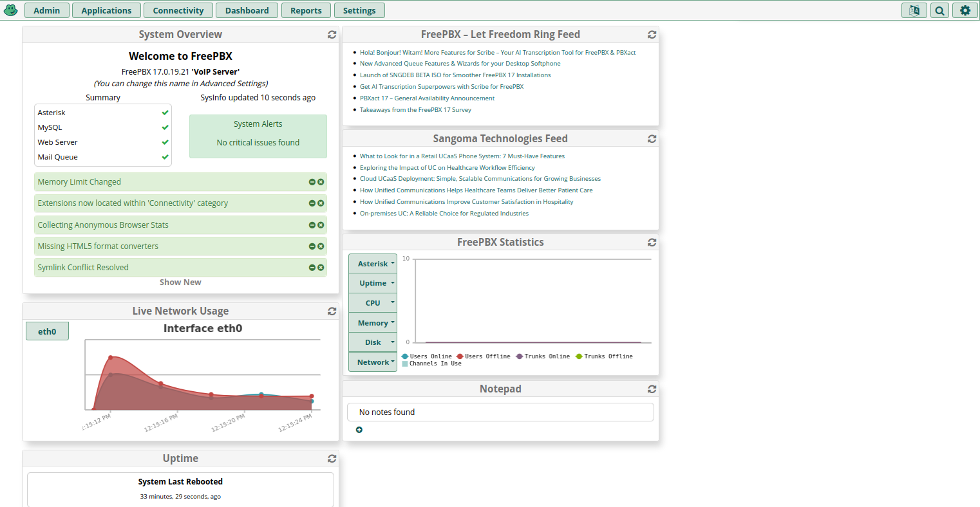Select the eth0 interface tab
This screenshot has width=980, height=507.
47,331
